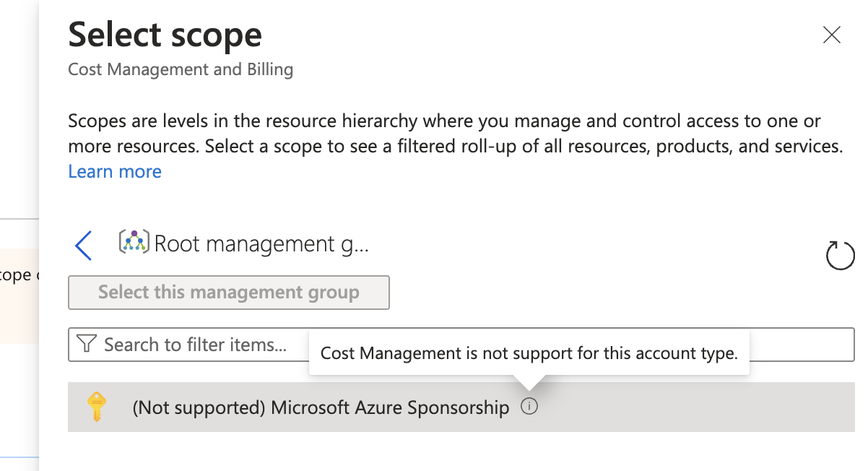
Task: Click Select this management group button
Action: point(229,293)
